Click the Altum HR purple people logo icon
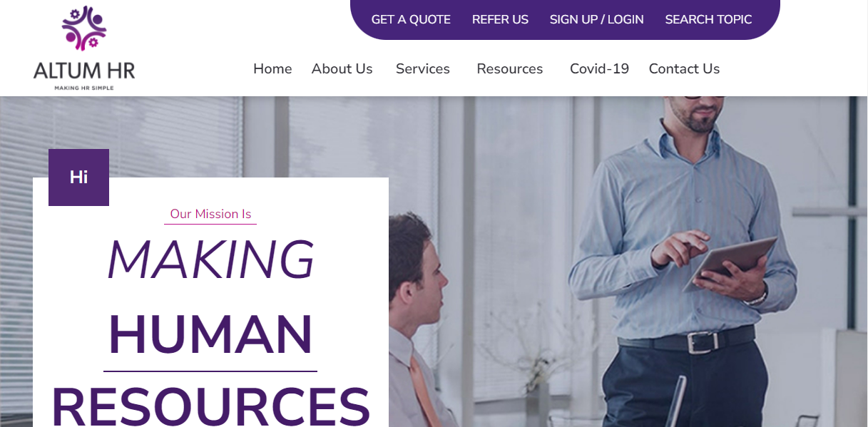The width and height of the screenshot is (868, 427). (x=84, y=29)
